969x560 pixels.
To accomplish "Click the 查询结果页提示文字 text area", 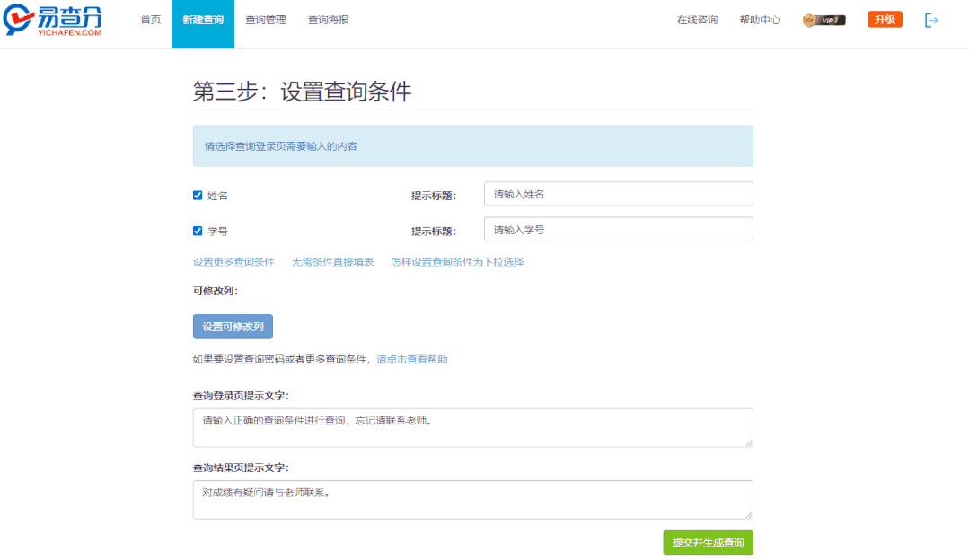I will 472,500.
